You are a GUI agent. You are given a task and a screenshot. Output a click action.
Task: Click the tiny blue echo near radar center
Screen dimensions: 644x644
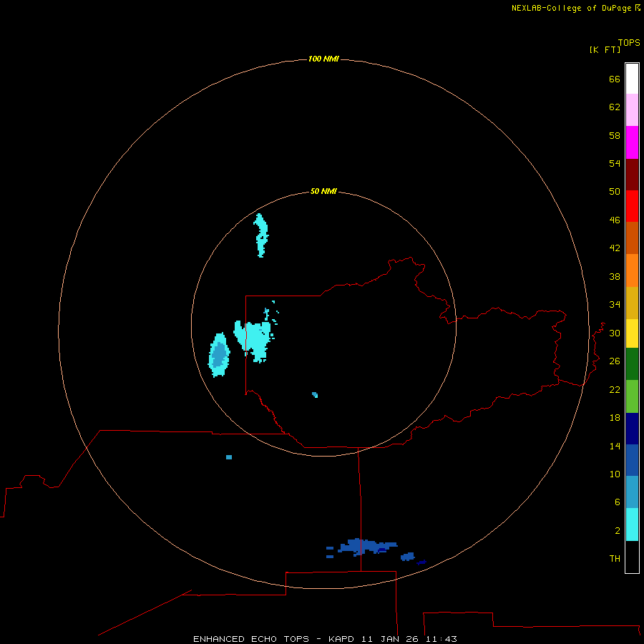(x=315, y=395)
